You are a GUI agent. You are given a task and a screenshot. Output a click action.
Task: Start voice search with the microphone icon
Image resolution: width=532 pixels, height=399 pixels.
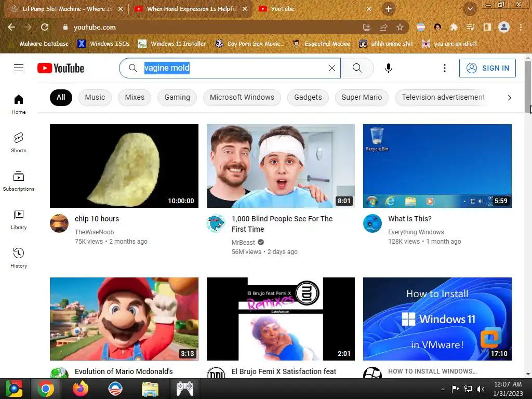tap(389, 68)
